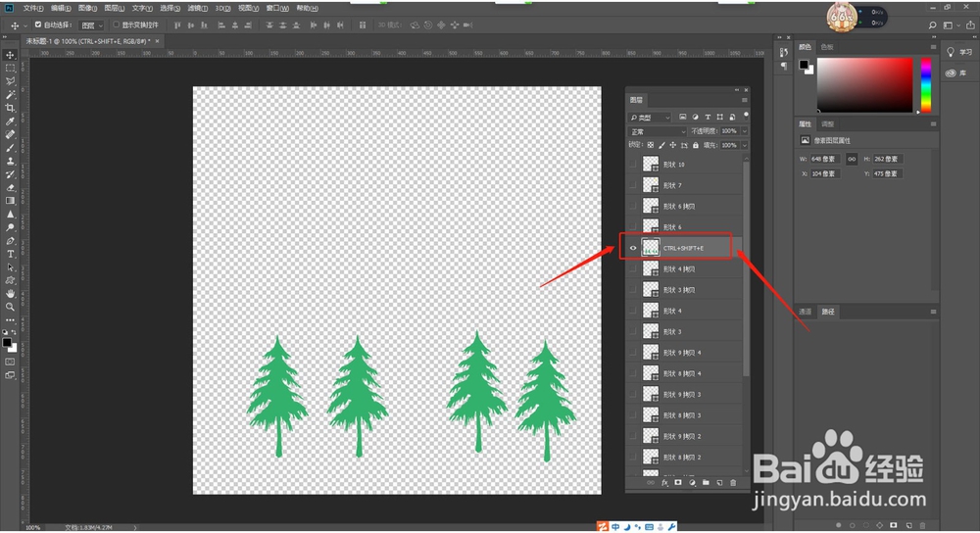The height and width of the screenshot is (533, 980).
Task: Click the W width field in Properties
Action: click(825, 159)
